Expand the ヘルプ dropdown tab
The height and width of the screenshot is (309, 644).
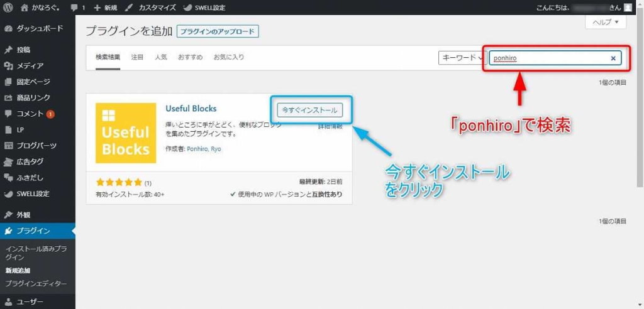click(606, 22)
